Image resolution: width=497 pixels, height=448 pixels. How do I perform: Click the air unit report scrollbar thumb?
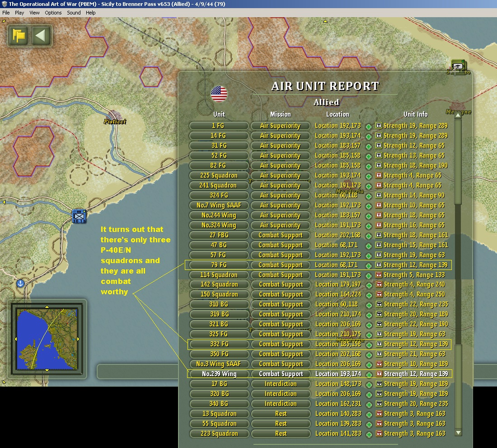[x=458, y=162]
